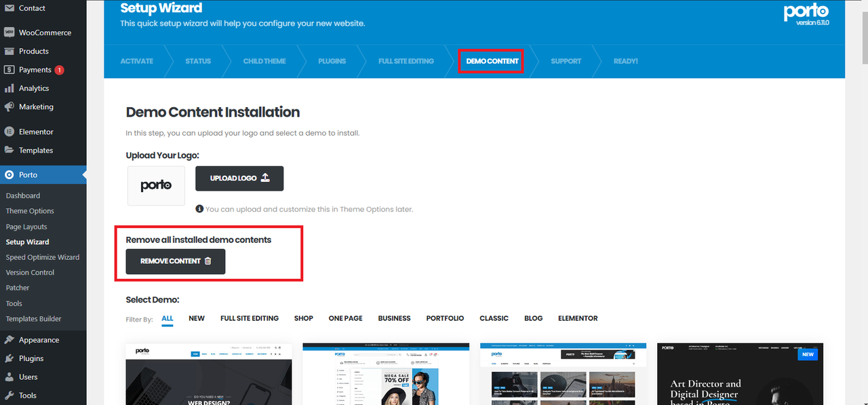Click the Payments dollar icon

pyautogui.click(x=9, y=69)
